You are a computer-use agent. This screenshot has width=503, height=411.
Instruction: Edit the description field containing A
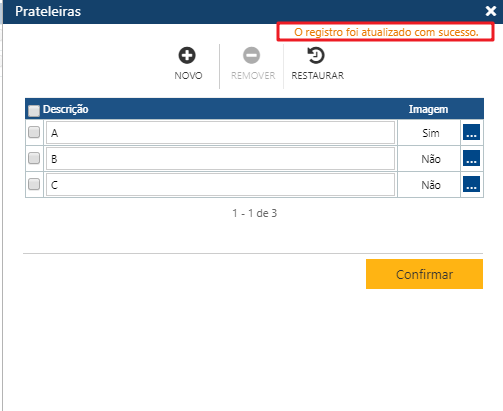pyautogui.click(x=220, y=133)
